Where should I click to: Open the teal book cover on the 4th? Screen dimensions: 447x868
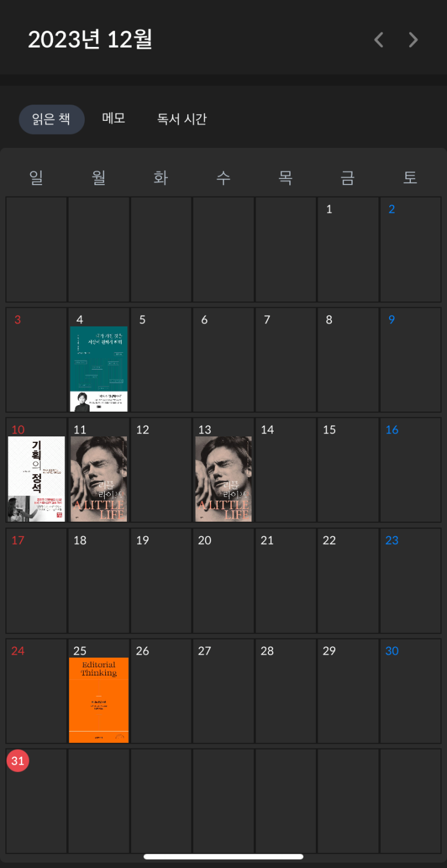[99, 369]
